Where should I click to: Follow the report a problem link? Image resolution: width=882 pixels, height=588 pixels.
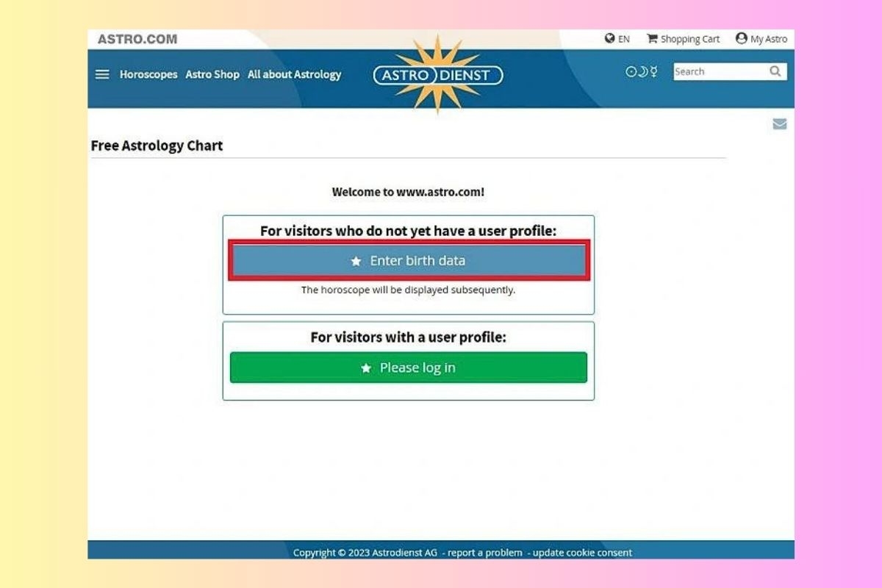coord(485,553)
